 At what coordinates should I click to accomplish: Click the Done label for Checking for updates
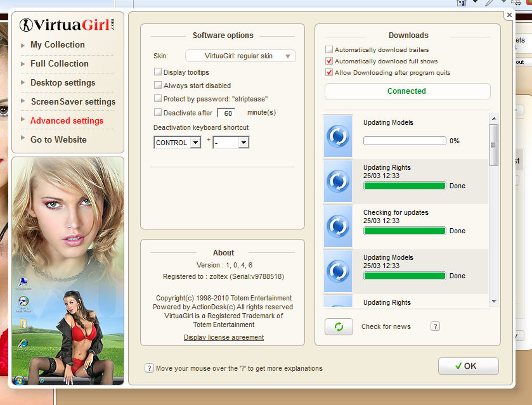457,231
